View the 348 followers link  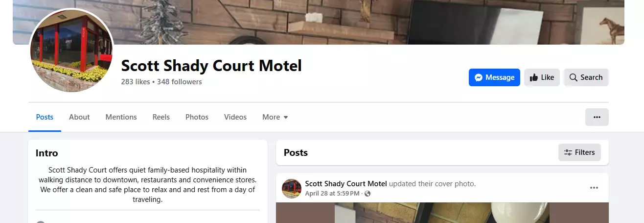pos(180,82)
